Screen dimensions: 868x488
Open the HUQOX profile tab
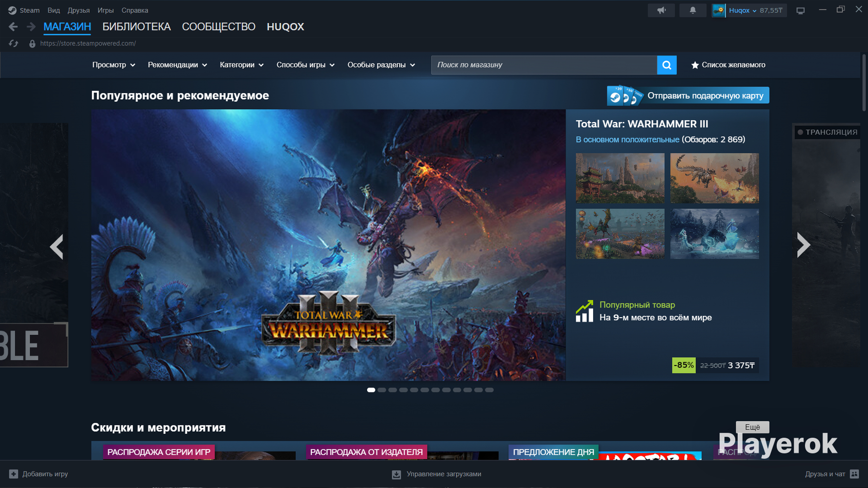pyautogui.click(x=286, y=27)
